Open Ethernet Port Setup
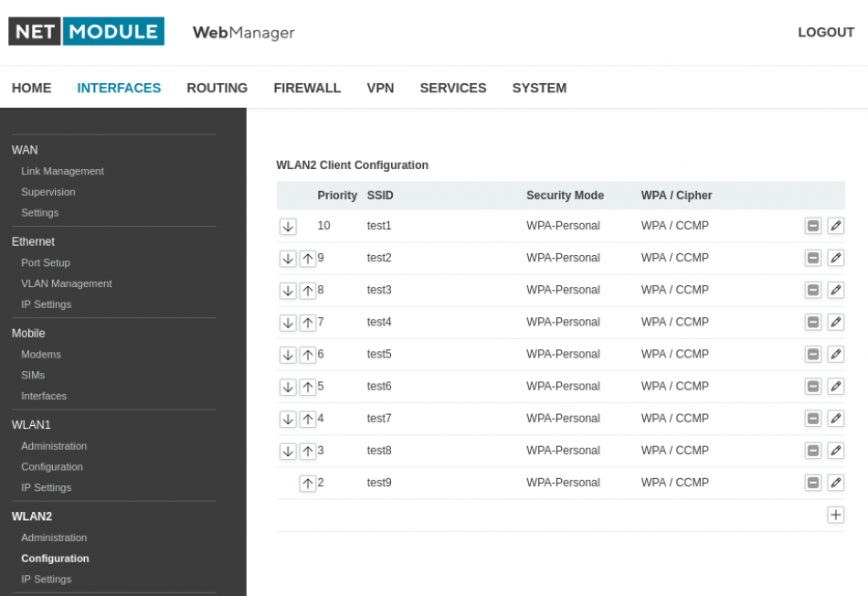This screenshot has height=596, width=868. (46, 262)
